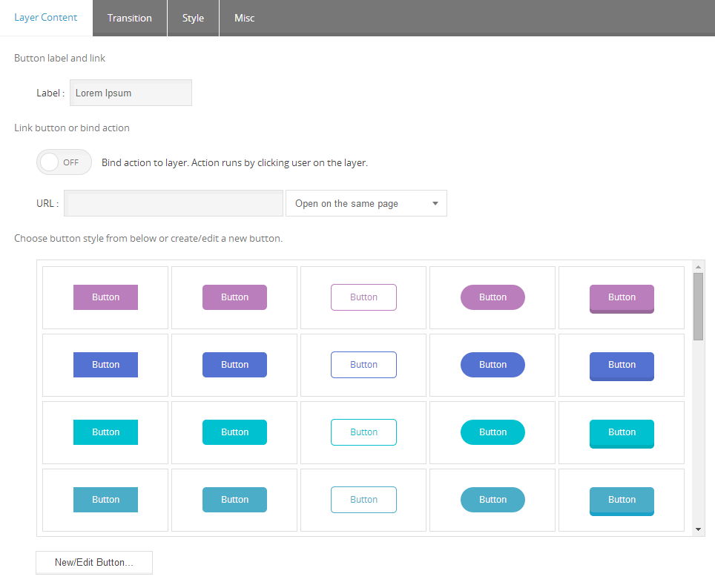Open the 'Open on the same page' dropdown
Image resolution: width=715 pixels, height=588 pixels.
[x=366, y=203]
